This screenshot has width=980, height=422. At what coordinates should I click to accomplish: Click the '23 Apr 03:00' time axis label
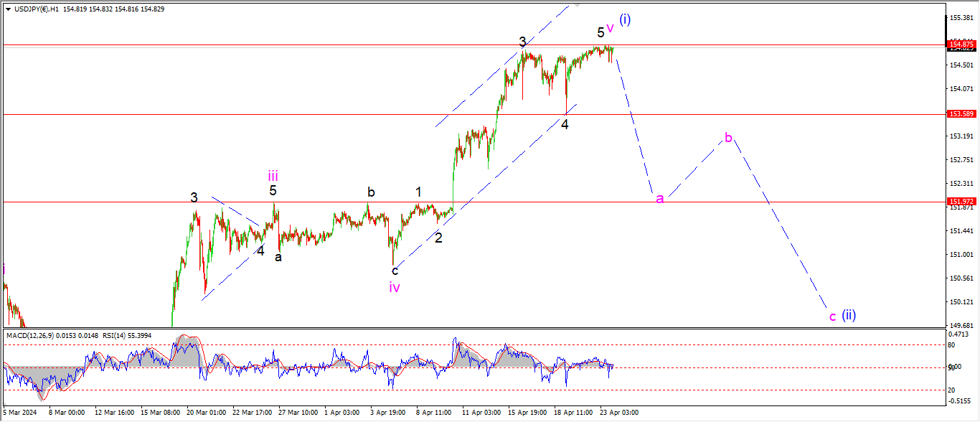[x=619, y=413]
